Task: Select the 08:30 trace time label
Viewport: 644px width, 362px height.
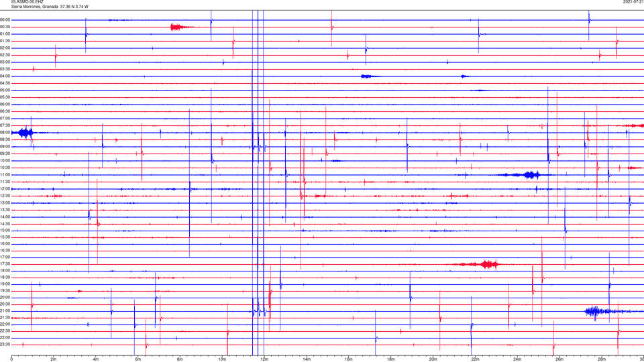Action: (5, 139)
